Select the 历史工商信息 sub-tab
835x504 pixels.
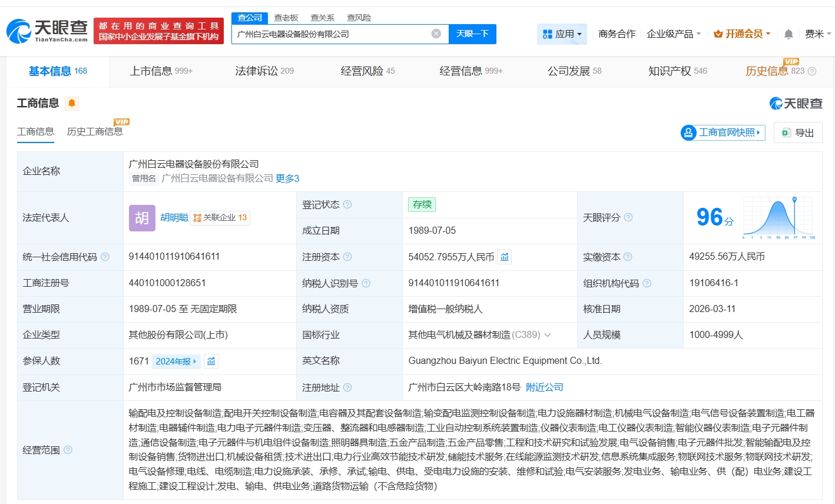(x=95, y=131)
